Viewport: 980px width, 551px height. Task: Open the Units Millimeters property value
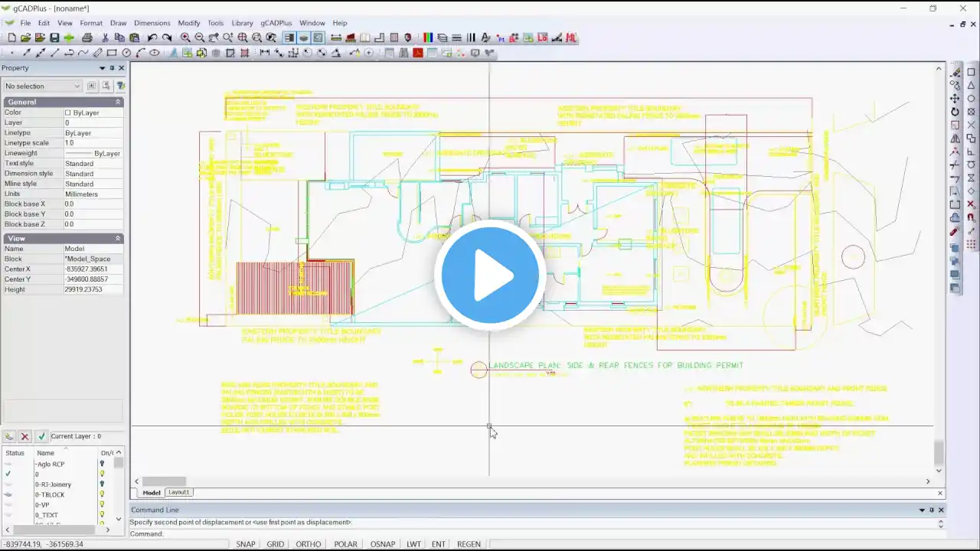pyautogui.click(x=93, y=194)
